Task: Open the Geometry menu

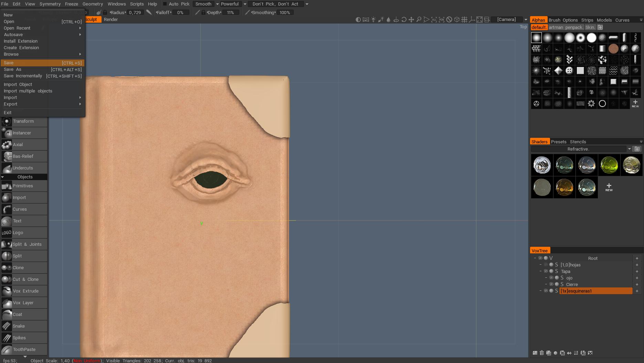Action: point(93,4)
